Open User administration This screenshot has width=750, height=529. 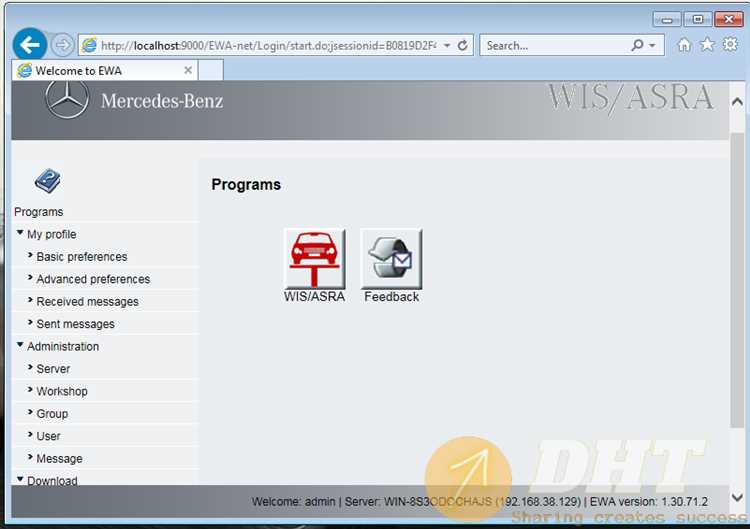tap(48, 436)
